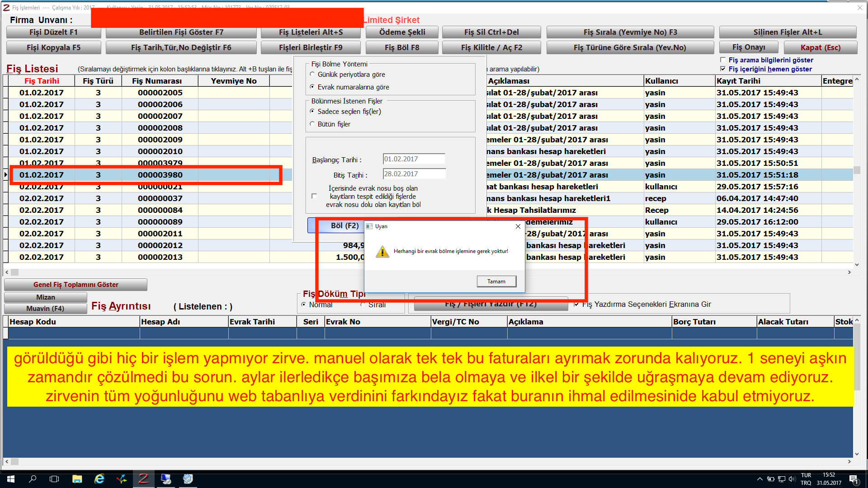Image resolution: width=868 pixels, height=488 pixels.
Task: Open Mizan button
Action: coord(45,297)
